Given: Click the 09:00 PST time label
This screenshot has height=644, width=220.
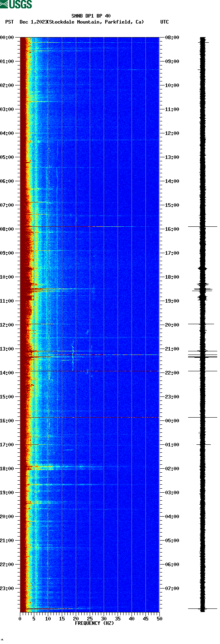Looking at the screenshot, I should pyautogui.click(x=7, y=253).
